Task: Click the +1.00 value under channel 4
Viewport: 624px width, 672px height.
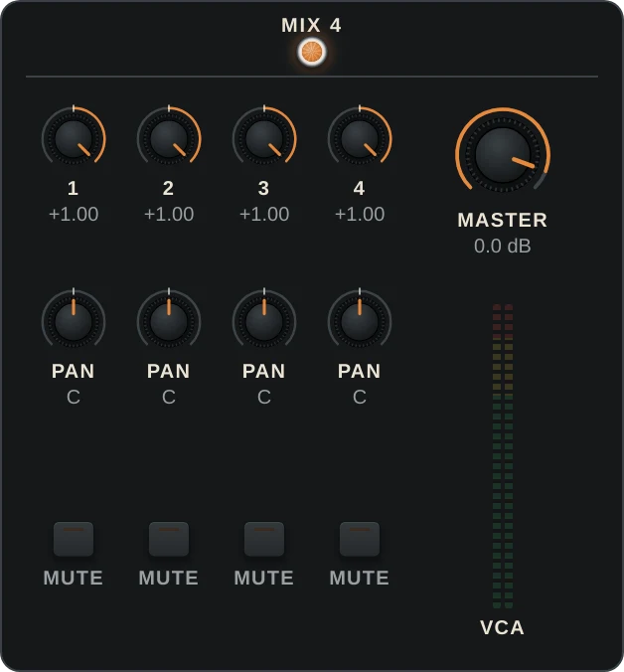Action: point(360,215)
